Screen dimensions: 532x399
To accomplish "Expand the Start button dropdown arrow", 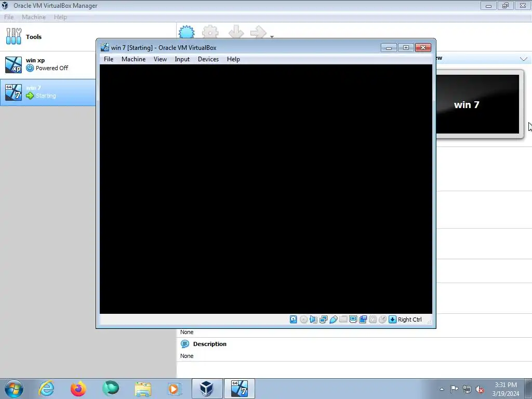I will point(272,36).
